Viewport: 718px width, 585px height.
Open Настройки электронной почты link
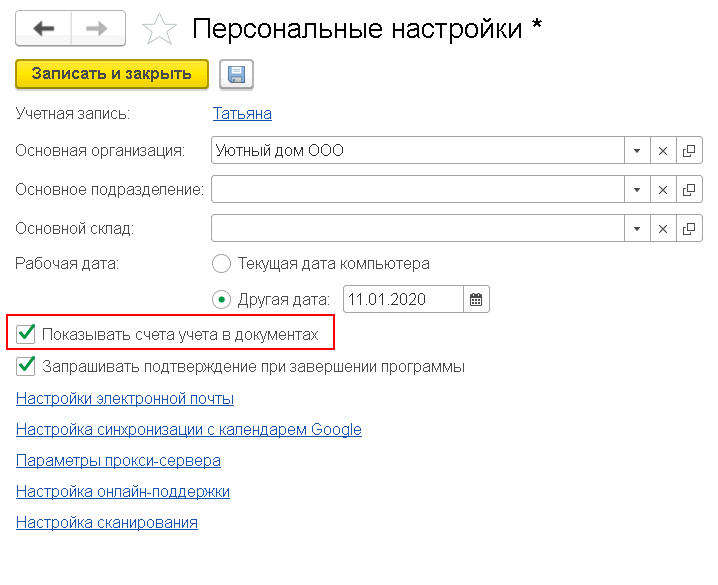point(125,399)
